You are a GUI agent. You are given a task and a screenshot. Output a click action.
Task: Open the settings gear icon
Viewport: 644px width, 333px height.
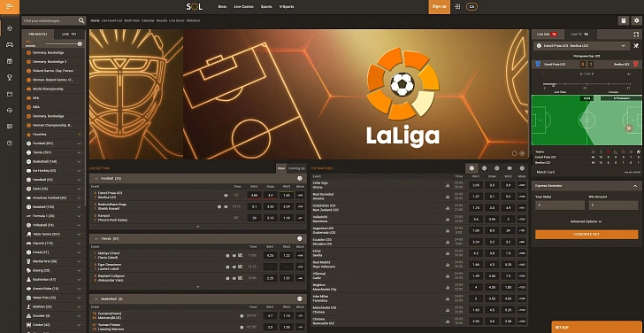pos(637,20)
